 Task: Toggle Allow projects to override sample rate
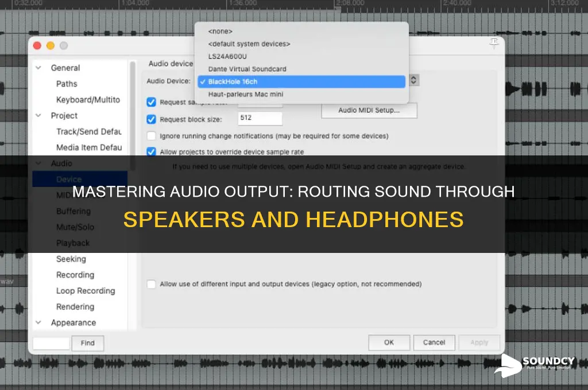pyautogui.click(x=151, y=151)
